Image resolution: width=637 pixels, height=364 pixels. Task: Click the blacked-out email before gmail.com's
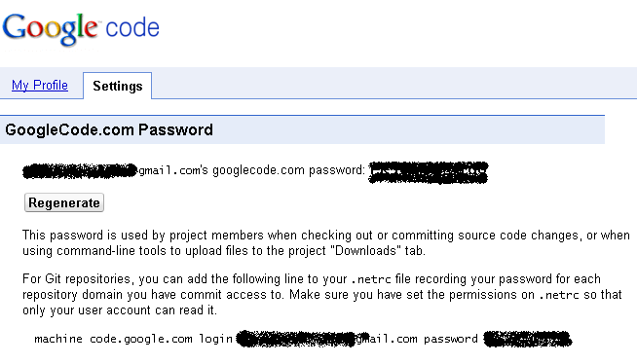(x=80, y=171)
